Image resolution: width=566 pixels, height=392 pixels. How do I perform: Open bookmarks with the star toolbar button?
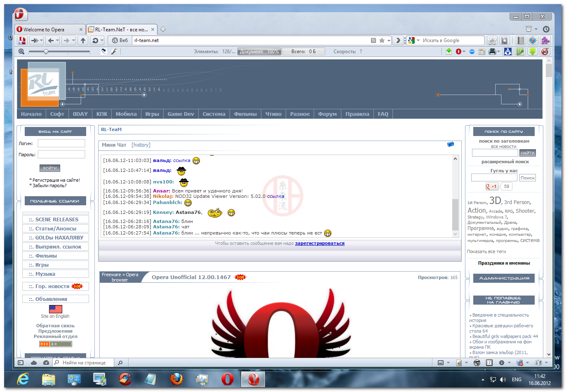492,40
